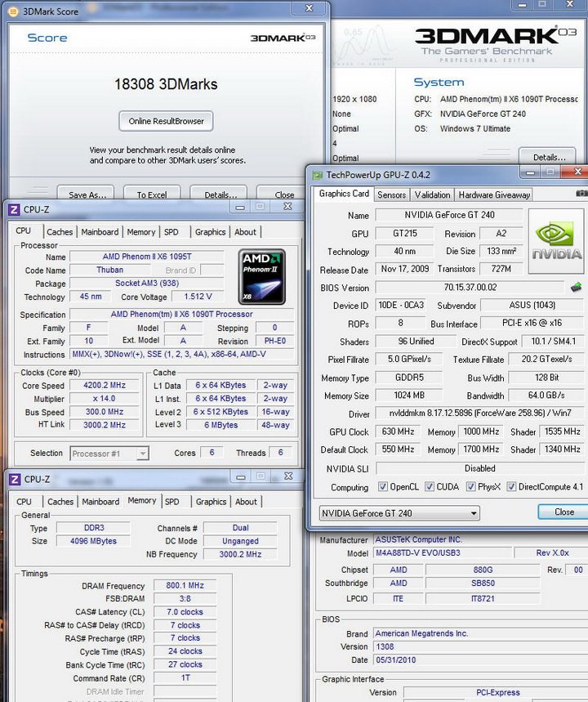
Task: Click the Driver field in GPU-Z
Action: (x=479, y=414)
